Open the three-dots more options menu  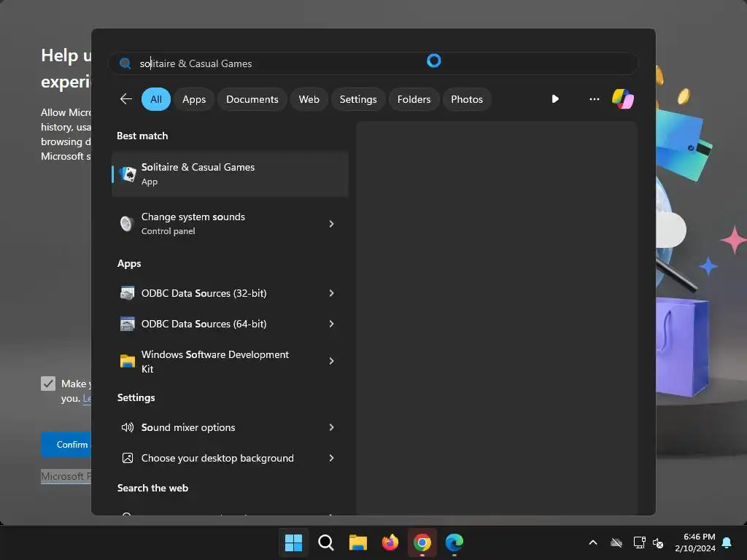point(594,99)
